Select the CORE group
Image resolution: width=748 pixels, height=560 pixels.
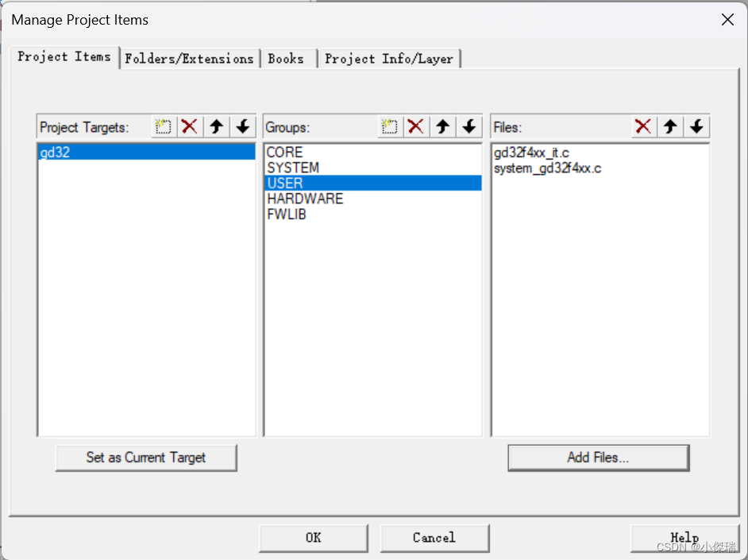coord(372,153)
